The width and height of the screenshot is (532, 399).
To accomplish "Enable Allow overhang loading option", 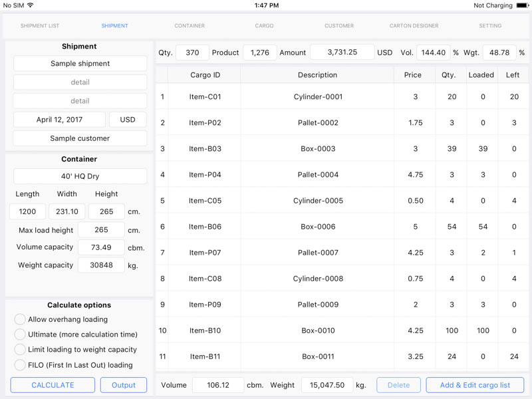I will pos(20,319).
